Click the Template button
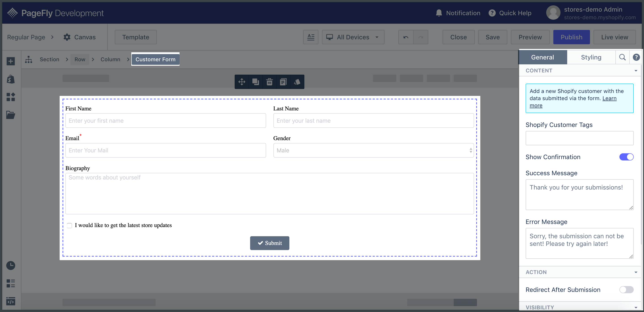Image resolution: width=644 pixels, height=312 pixels. [136, 37]
